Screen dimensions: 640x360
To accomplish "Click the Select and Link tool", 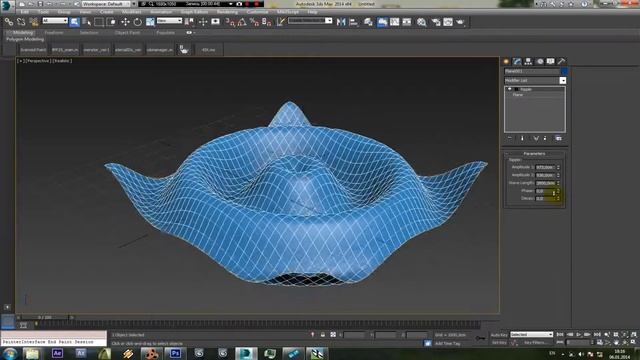I will [9, 22].
